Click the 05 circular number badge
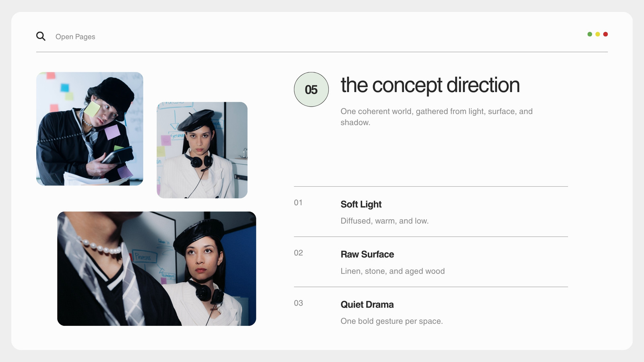Screen dimensions: 644x362 pyautogui.click(x=311, y=89)
